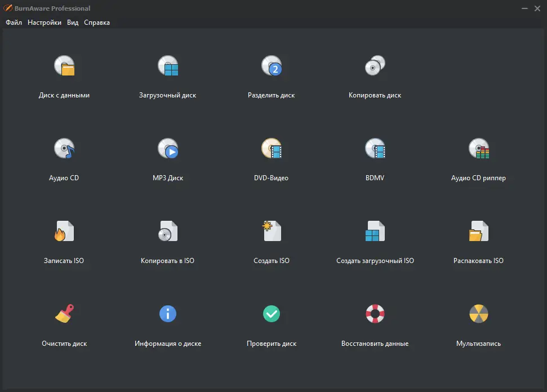Open the Диск с данными tool
The image size is (547, 392).
point(64,76)
